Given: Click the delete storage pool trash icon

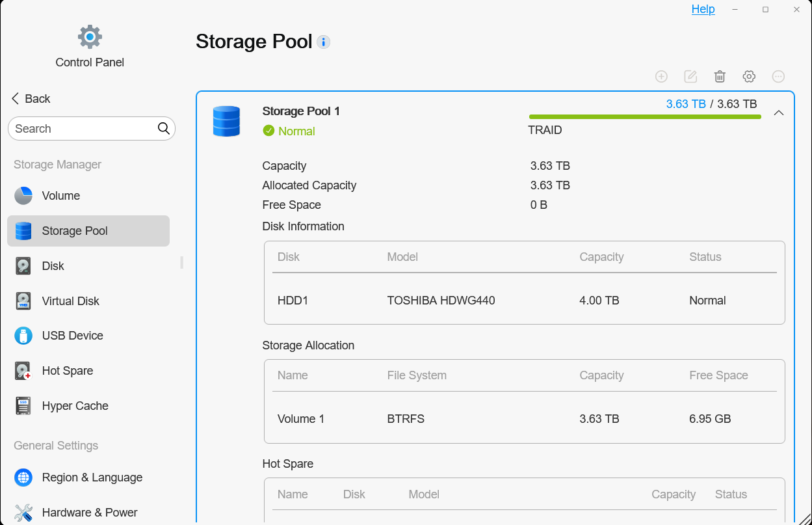Looking at the screenshot, I should [720, 77].
